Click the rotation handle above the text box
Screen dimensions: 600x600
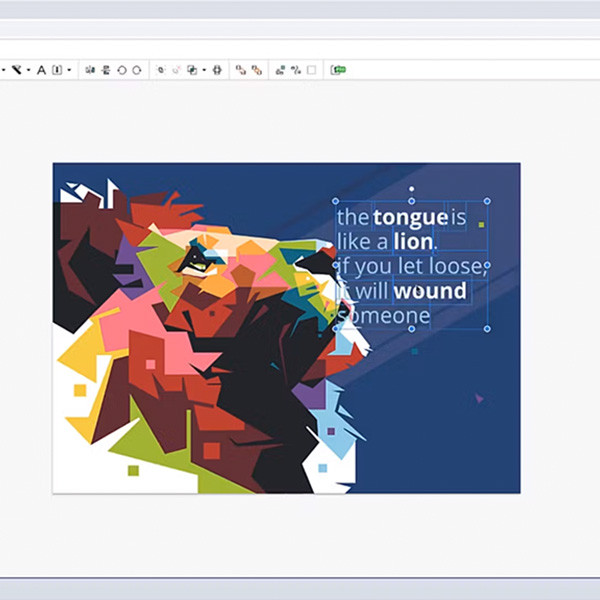pos(411,189)
